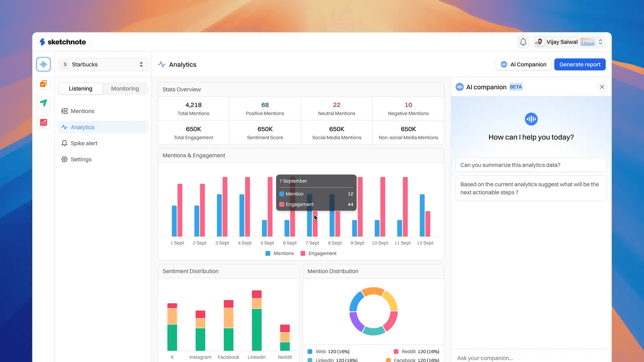
Task: Open the red chart sidebar icon
Action: 43,122
